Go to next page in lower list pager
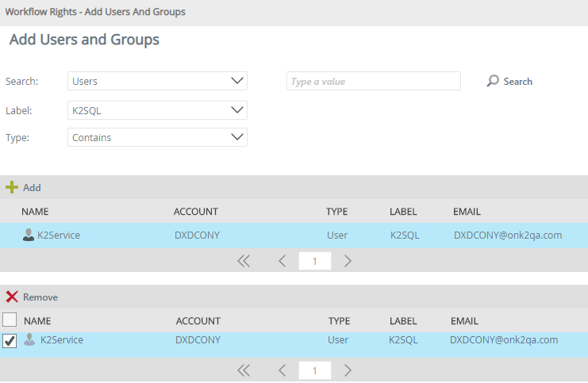588x383 pixels. click(x=348, y=370)
